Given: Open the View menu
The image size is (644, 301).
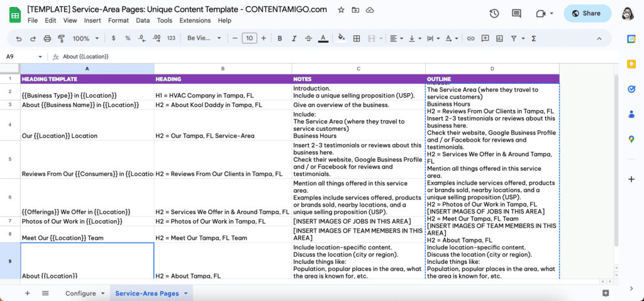Looking at the screenshot, I should pos(70,21).
